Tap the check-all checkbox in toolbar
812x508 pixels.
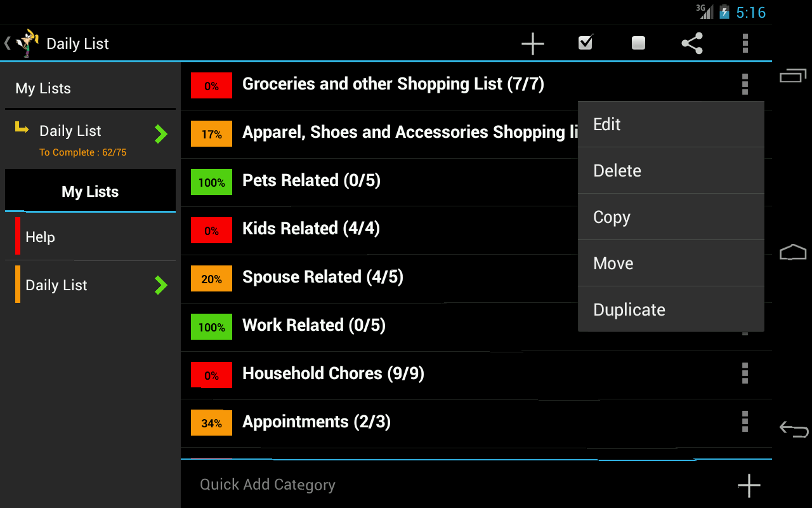(586, 43)
